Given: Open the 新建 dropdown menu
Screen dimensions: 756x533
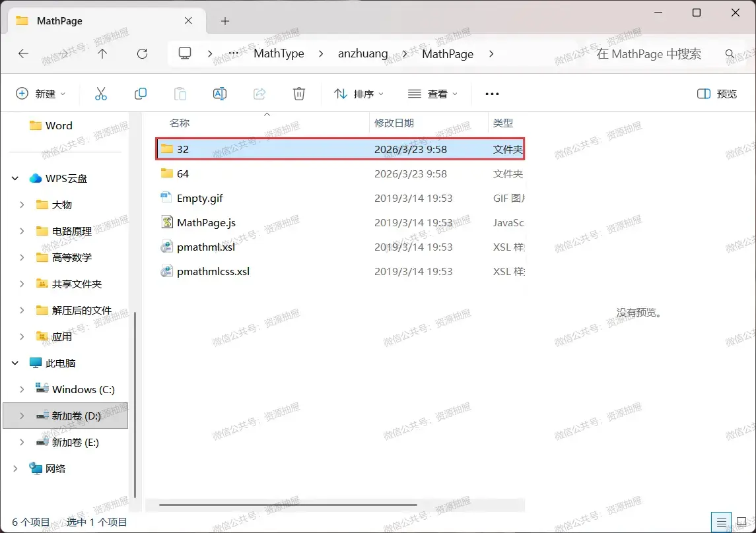Looking at the screenshot, I should point(40,94).
